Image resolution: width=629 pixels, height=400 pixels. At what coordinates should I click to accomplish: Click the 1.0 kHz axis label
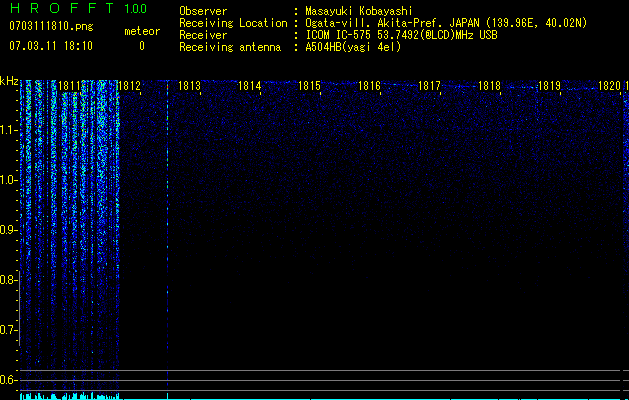tap(8, 180)
